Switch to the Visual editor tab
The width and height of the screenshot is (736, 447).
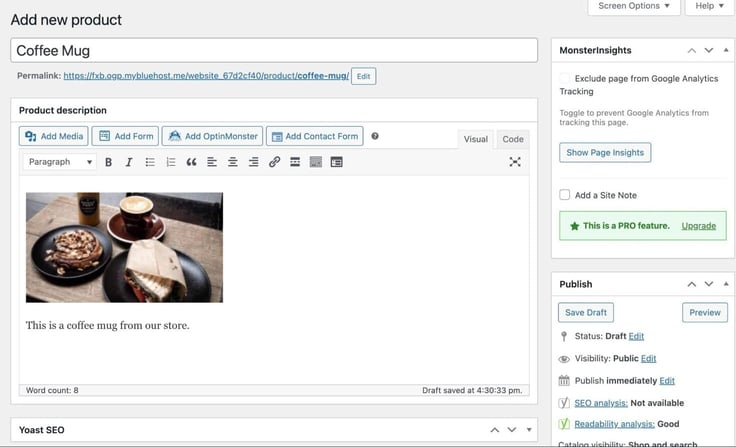(475, 139)
